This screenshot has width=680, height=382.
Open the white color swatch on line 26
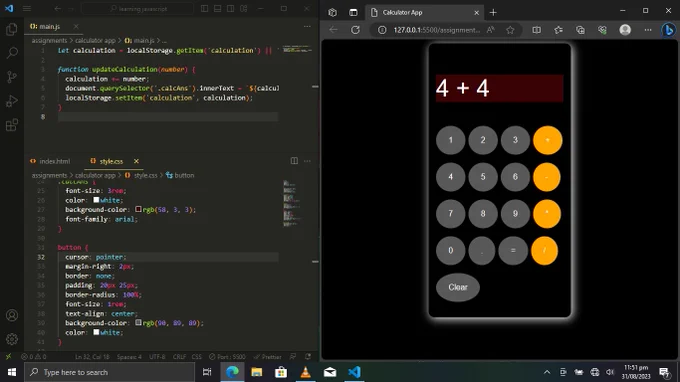96,200
